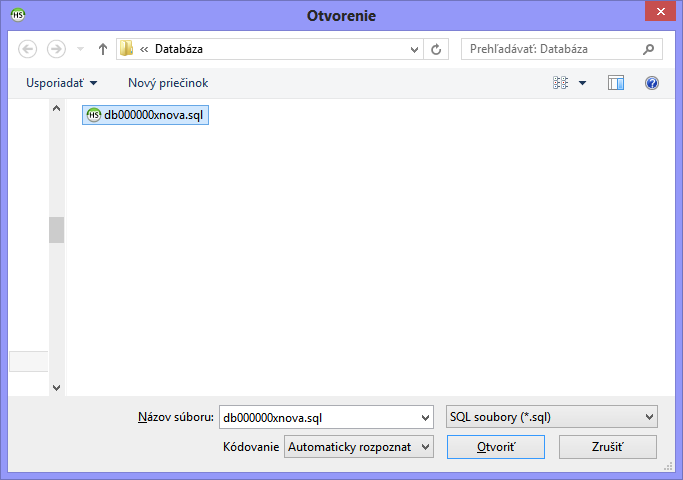The height and width of the screenshot is (480, 683).
Task: Open the Usporiadať menu
Action: (x=62, y=83)
